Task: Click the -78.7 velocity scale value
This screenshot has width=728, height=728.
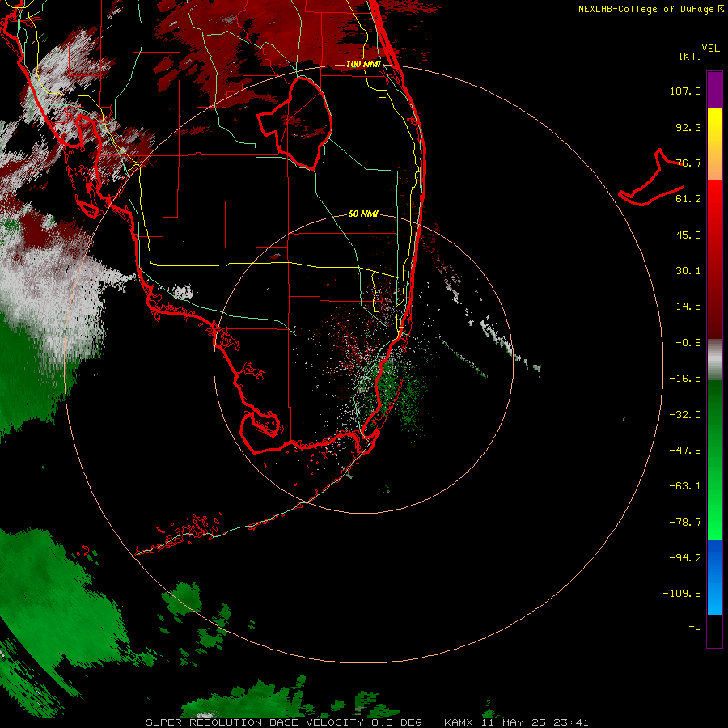Action: 685,523
